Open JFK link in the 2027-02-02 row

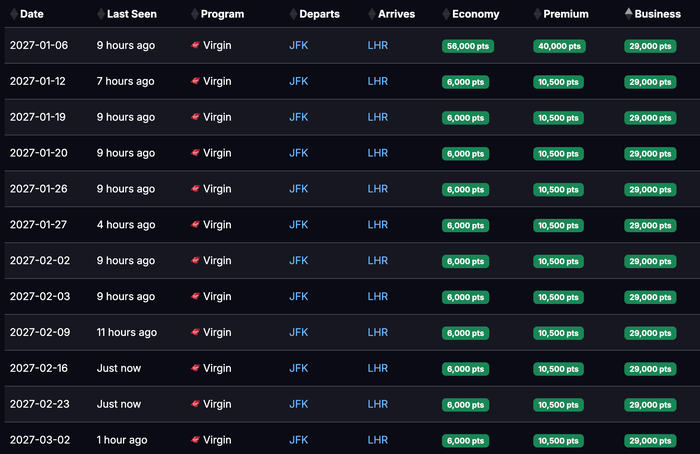pos(299,261)
